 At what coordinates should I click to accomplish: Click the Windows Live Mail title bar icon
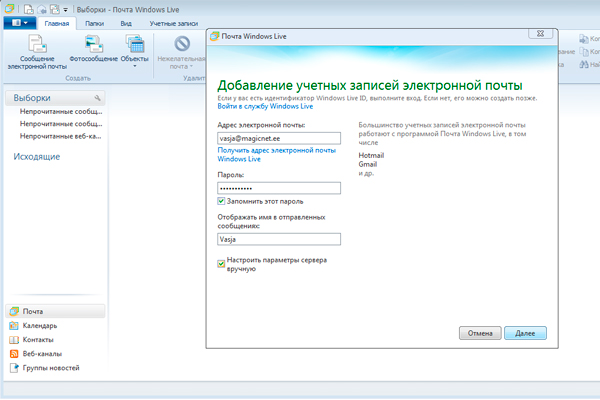coord(9,8)
